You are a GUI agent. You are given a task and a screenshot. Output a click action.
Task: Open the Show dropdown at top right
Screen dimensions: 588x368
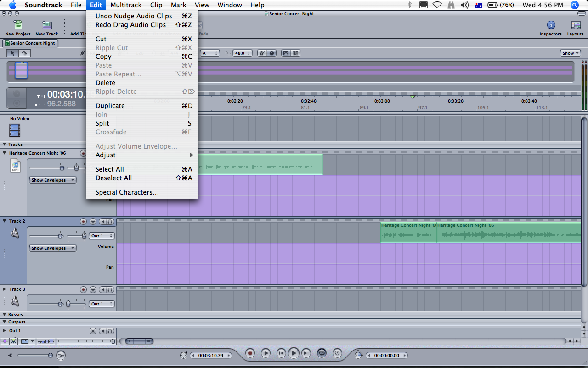point(571,53)
